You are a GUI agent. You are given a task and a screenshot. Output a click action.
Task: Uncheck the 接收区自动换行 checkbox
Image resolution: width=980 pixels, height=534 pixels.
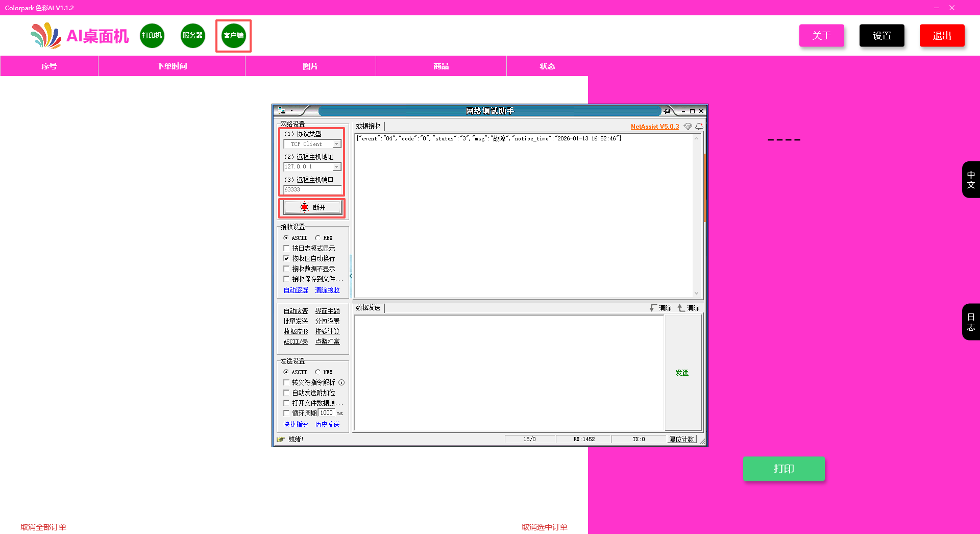pyautogui.click(x=286, y=258)
